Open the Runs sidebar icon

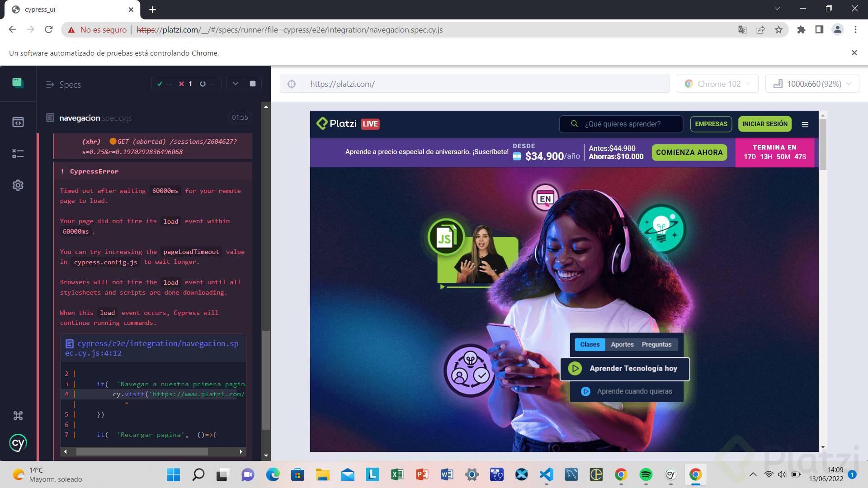18,154
